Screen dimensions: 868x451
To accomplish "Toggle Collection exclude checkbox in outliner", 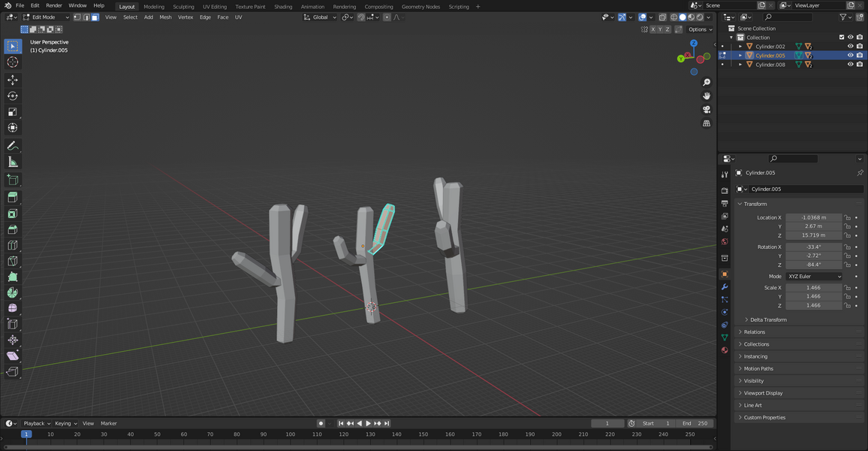I will [x=842, y=37].
